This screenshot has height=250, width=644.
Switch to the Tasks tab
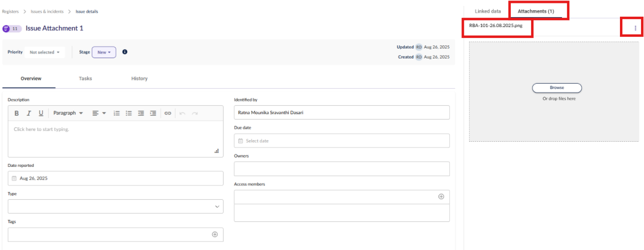pos(85,78)
